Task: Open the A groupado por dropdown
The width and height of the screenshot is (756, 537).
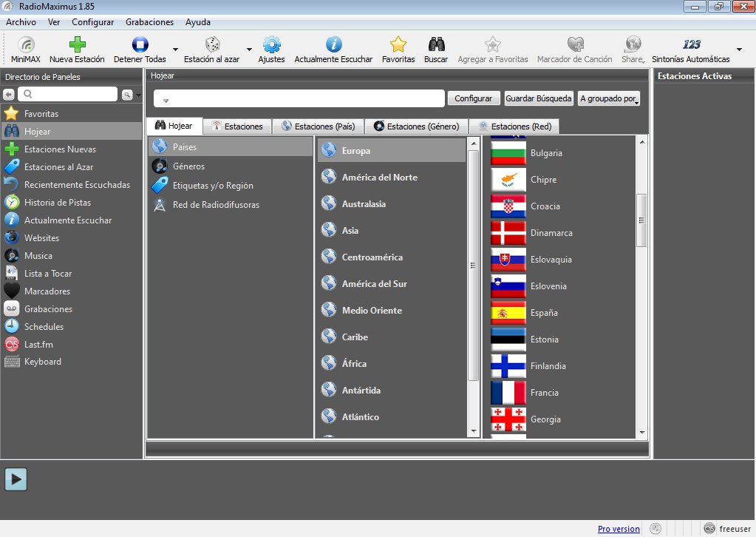Action: click(x=609, y=98)
